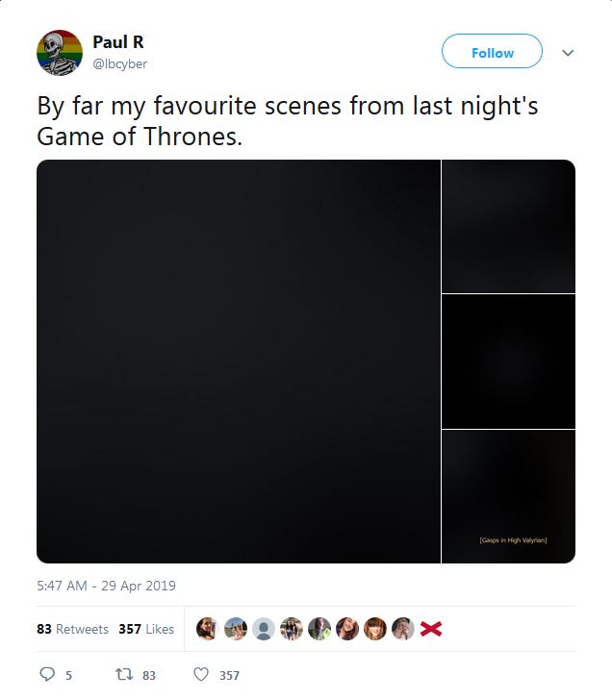Image resolution: width=612 pixels, height=700 pixels.
Task: Click the liker avatar left of red cross
Action: coord(404,629)
